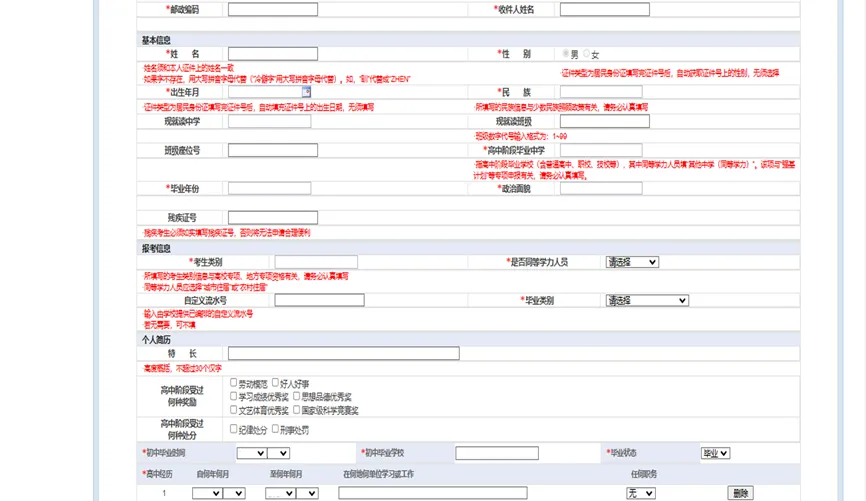Viewport: 866px width, 501px height.
Task: Focus the 邮政编码 input field
Action: [x=273, y=9]
